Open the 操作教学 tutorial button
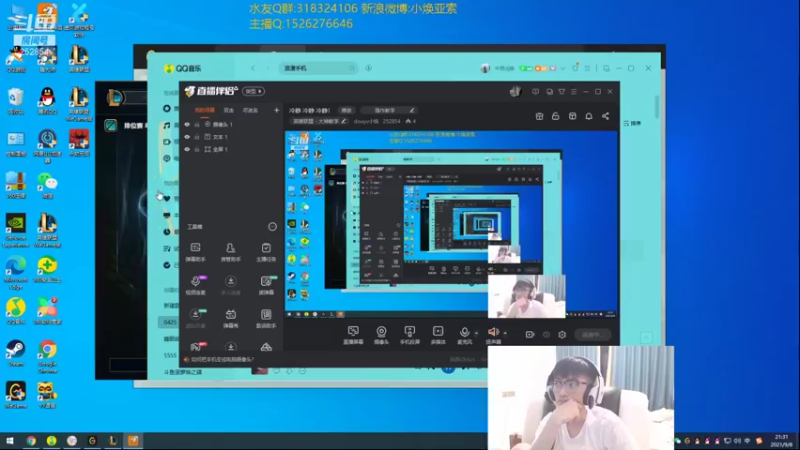This screenshot has width=800, height=450. (x=388, y=110)
